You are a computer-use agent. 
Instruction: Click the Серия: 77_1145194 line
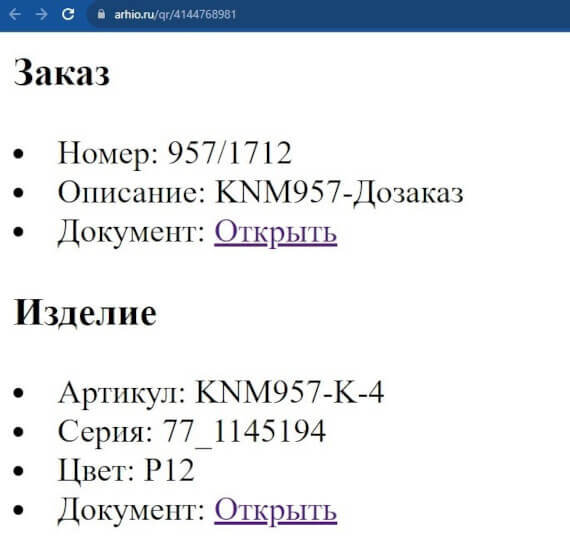coord(192,432)
